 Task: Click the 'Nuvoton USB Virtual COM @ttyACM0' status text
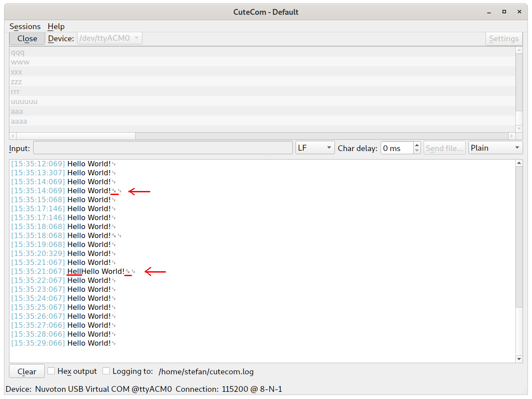coord(103,389)
